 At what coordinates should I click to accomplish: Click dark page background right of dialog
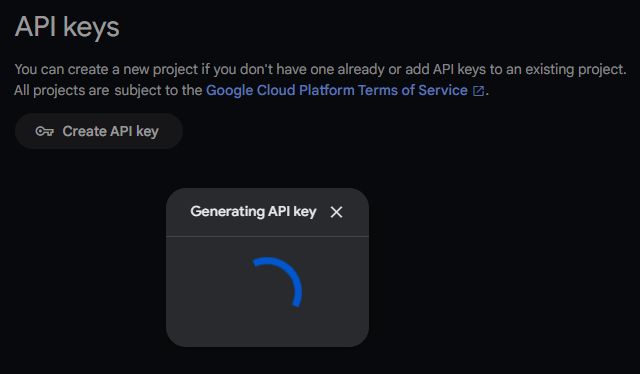[x=502, y=267]
